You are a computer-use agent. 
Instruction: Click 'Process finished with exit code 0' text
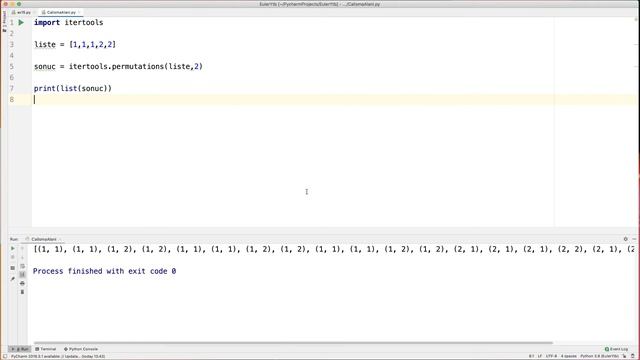pos(104,271)
